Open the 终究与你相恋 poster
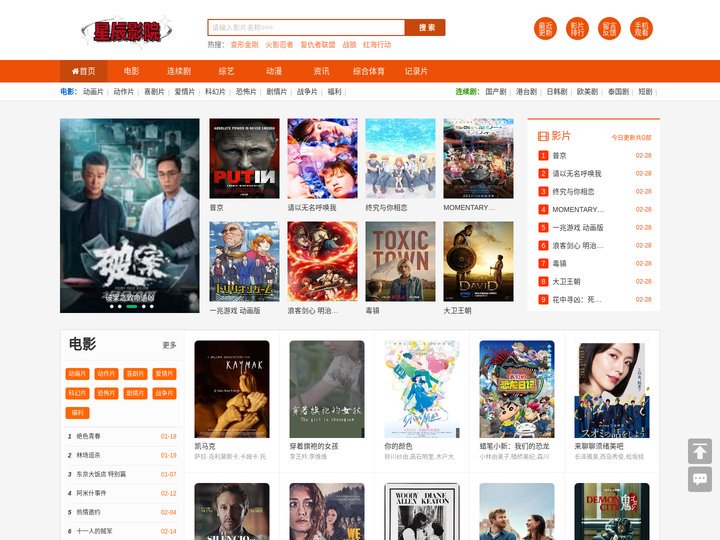This screenshot has width=720, height=540. 400,158
